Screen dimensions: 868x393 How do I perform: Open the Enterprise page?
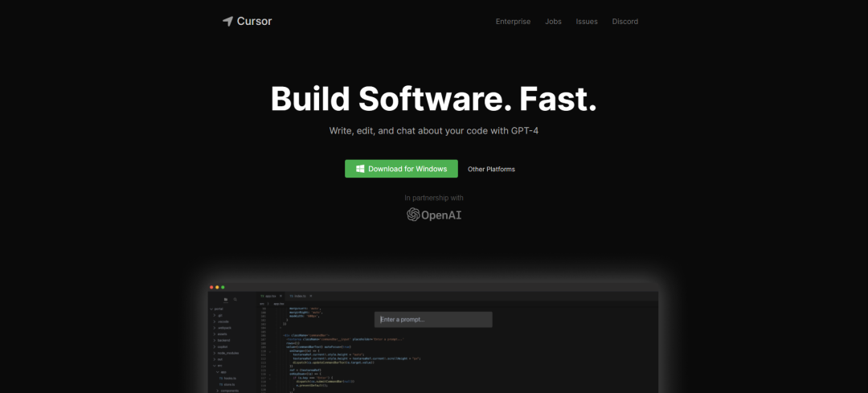click(x=513, y=22)
